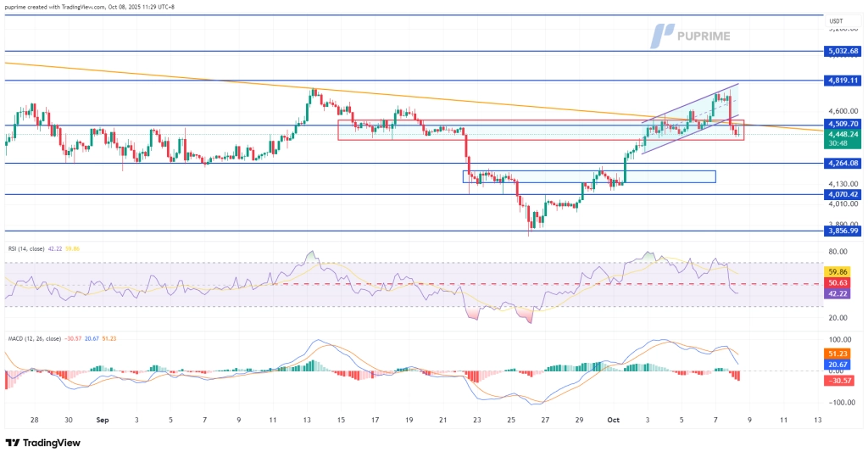Click the Sep label on the time axis
Viewport: 868px width, 457px height.
pos(102,420)
